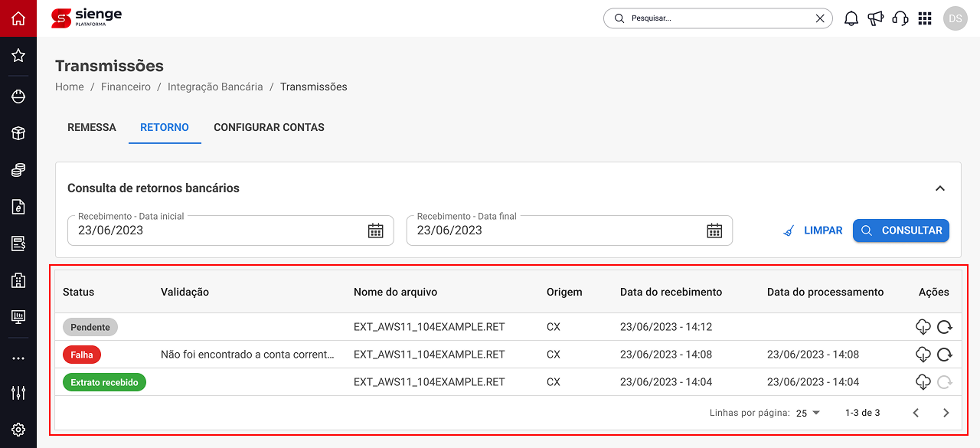The image size is (980, 448).
Task: Open the invoice list icon in sidebar
Action: coord(18,244)
